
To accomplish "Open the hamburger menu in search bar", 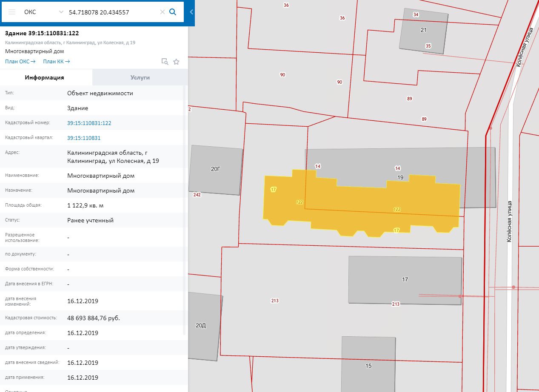I will tap(12, 12).
